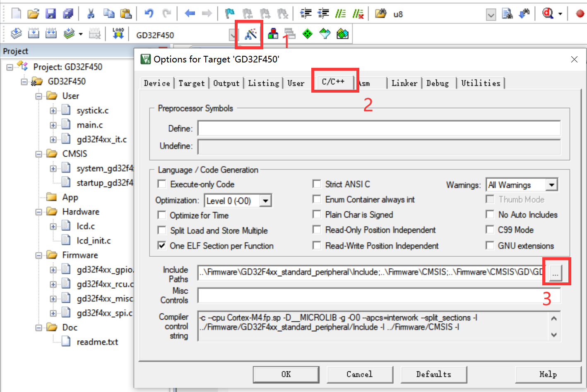Uncheck One ELF Section per Function

click(162, 246)
